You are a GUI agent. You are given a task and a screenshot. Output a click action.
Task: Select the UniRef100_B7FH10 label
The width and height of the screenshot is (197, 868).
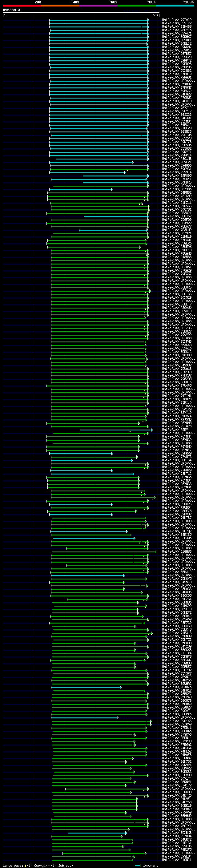(177, 74)
